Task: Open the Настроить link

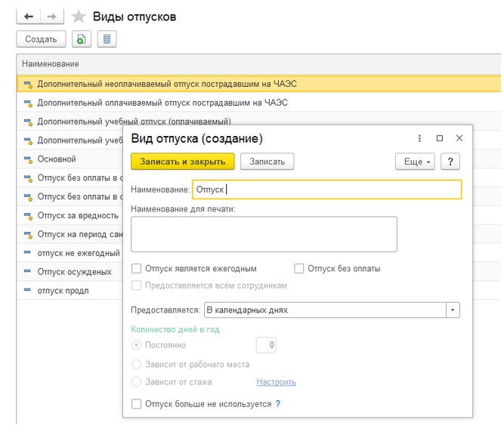Action: pos(276,382)
